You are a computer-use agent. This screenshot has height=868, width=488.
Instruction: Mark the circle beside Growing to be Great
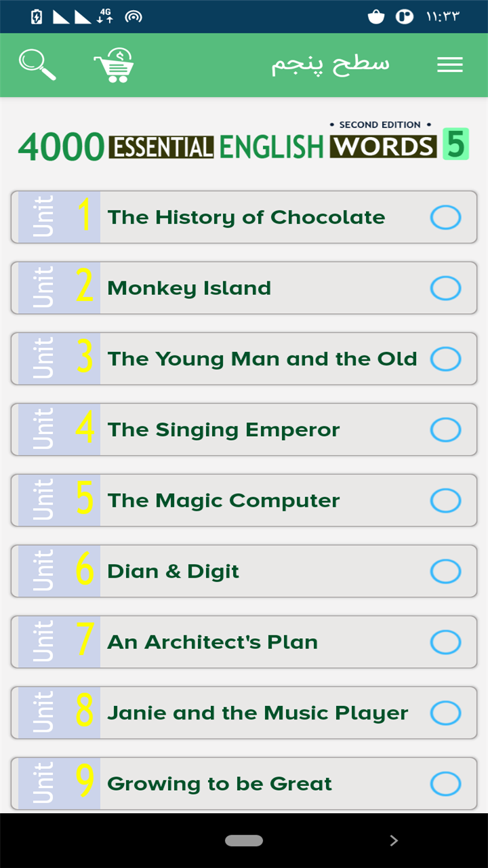point(446,784)
